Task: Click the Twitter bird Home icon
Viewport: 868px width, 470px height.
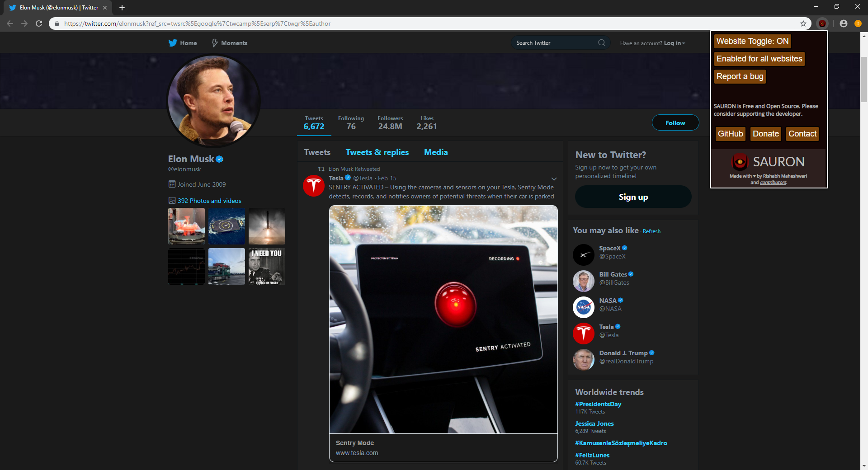Action: (x=173, y=43)
